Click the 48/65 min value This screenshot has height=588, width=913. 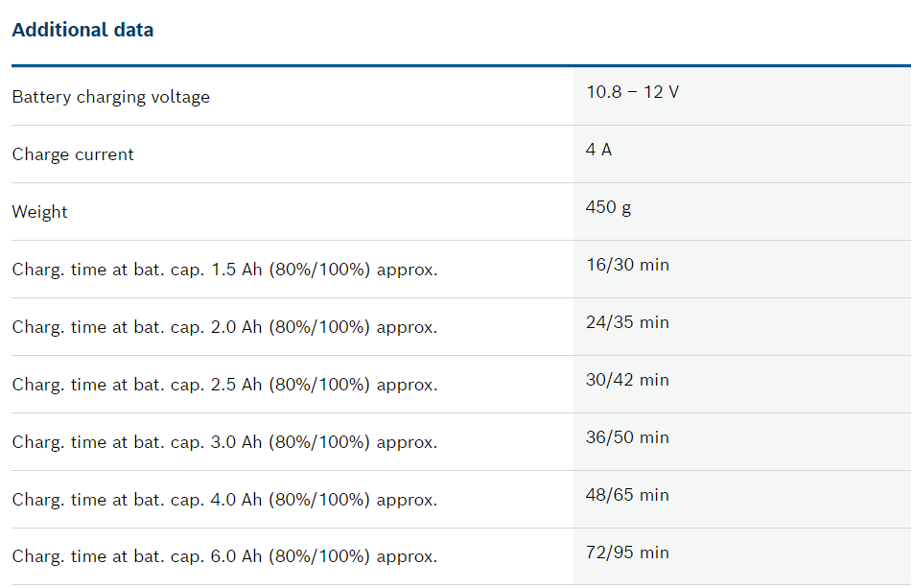tap(627, 495)
